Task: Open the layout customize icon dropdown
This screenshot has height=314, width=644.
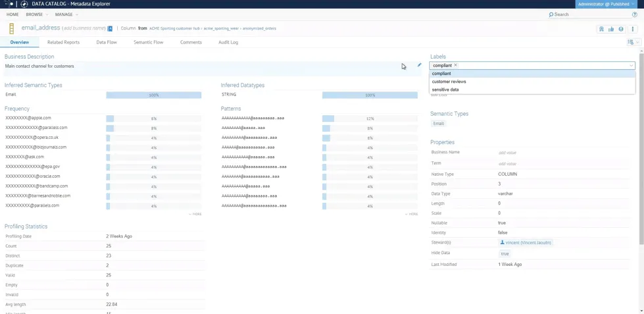Action: (634, 42)
